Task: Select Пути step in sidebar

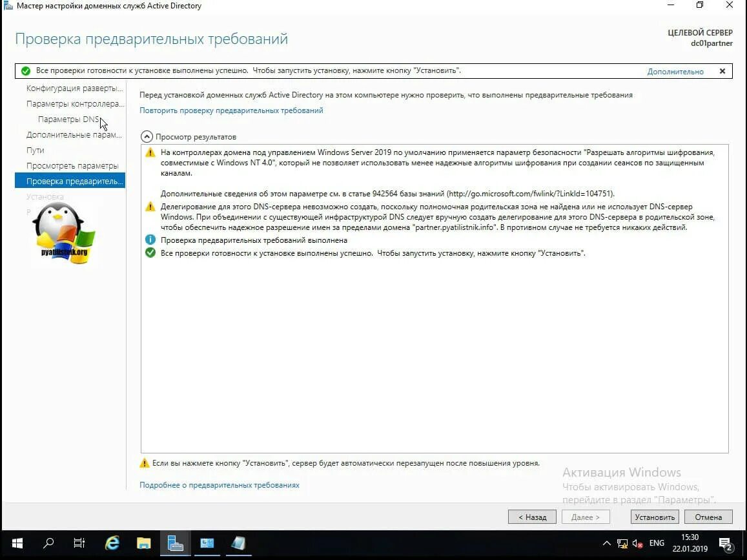Action: point(36,150)
